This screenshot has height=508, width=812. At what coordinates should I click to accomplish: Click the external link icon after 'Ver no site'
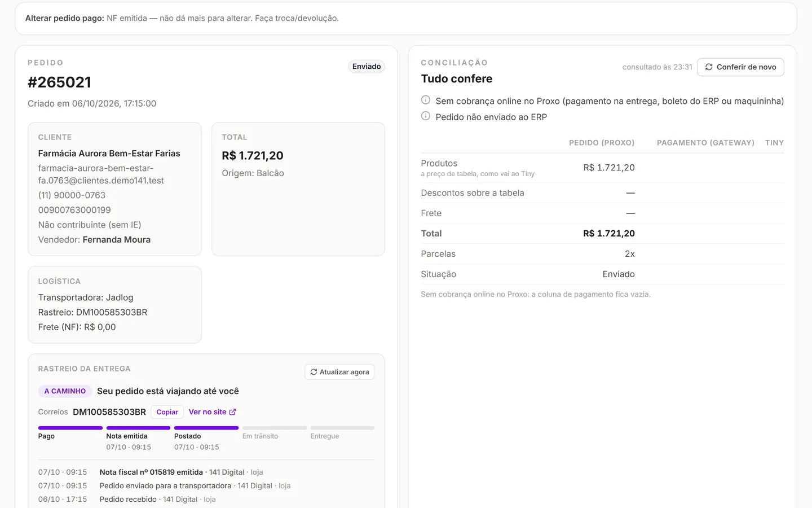[x=232, y=412]
